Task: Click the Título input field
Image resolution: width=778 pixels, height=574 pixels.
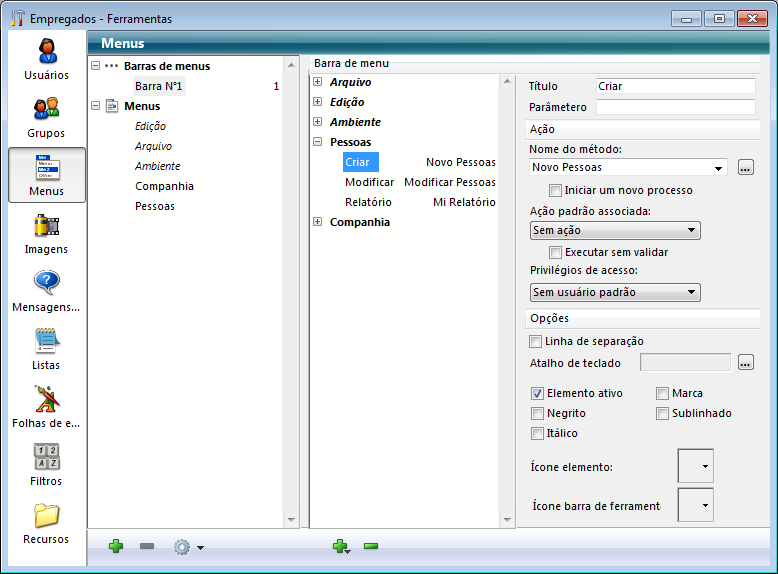Action: coord(675,87)
